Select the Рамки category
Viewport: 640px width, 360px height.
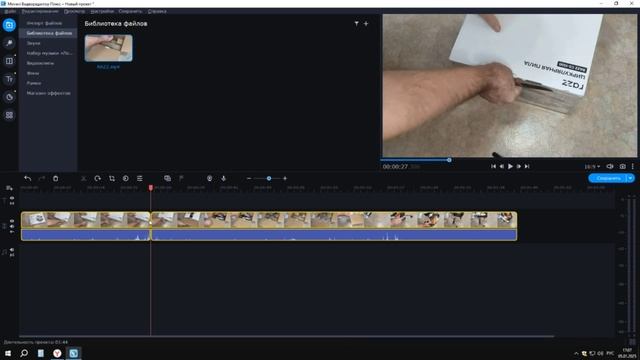(x=33, y=83)
